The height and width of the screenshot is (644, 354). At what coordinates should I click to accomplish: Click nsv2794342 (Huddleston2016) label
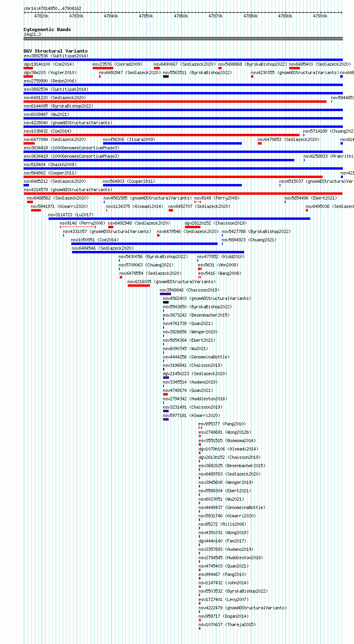pyautogui.click(x=195, y=399)
